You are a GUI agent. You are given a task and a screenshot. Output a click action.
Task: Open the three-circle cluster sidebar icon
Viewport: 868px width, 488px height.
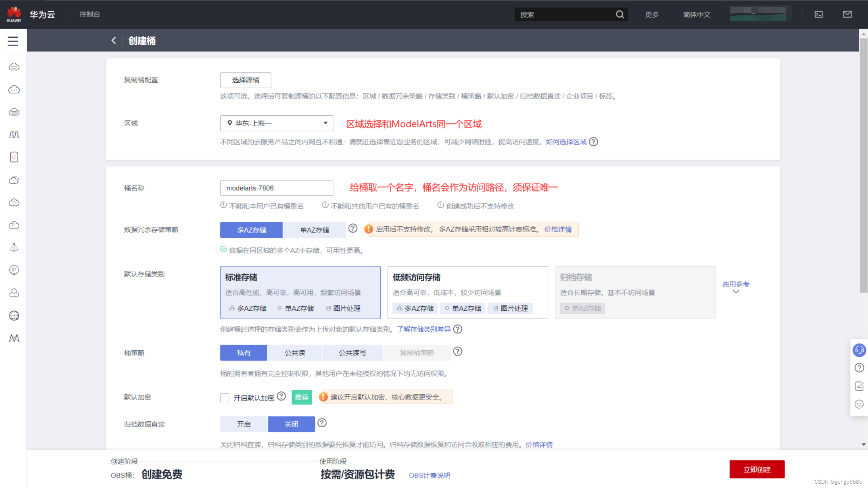[14, 293]
